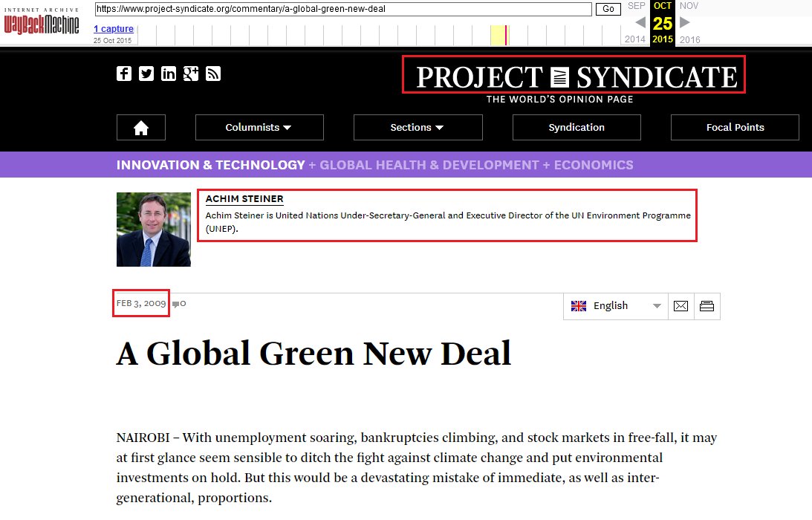Open the English language selector
Image resolution: width=812 pixels, height=520 pixels.
[x=616, y=306]
